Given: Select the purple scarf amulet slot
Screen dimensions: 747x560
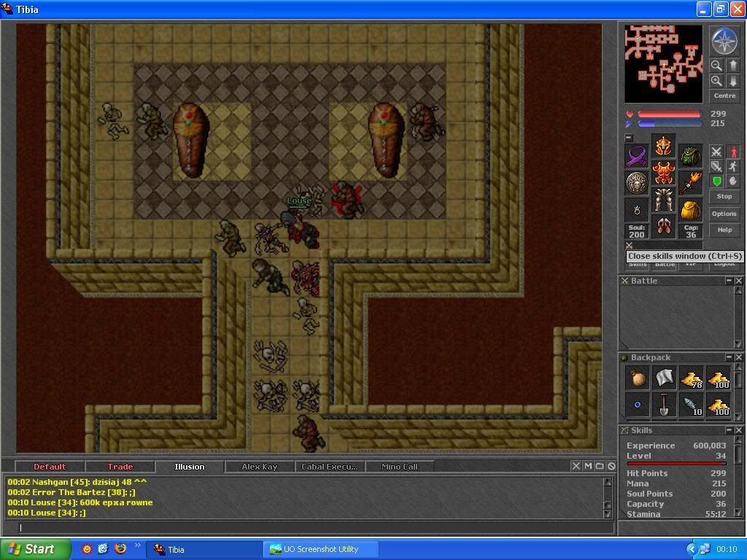Looking at the screenshot, I should [637, 156].
